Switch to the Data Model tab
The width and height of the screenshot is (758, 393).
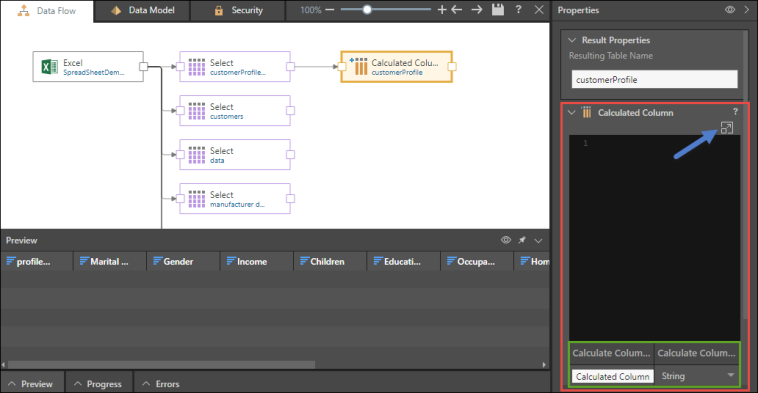[142, 10]
